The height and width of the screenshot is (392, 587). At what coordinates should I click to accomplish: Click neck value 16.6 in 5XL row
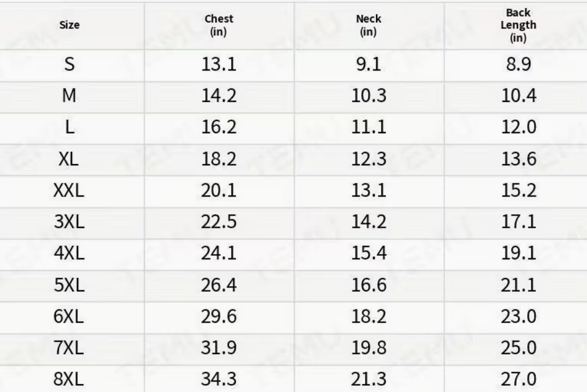point(368,285)
